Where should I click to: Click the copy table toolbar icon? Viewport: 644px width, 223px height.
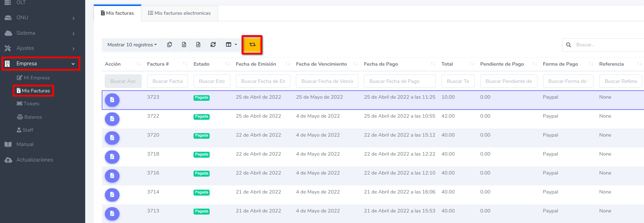(169, 45)
